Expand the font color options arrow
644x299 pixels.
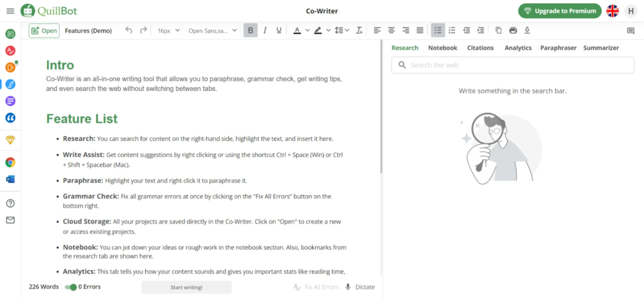[x=307, y=30]
